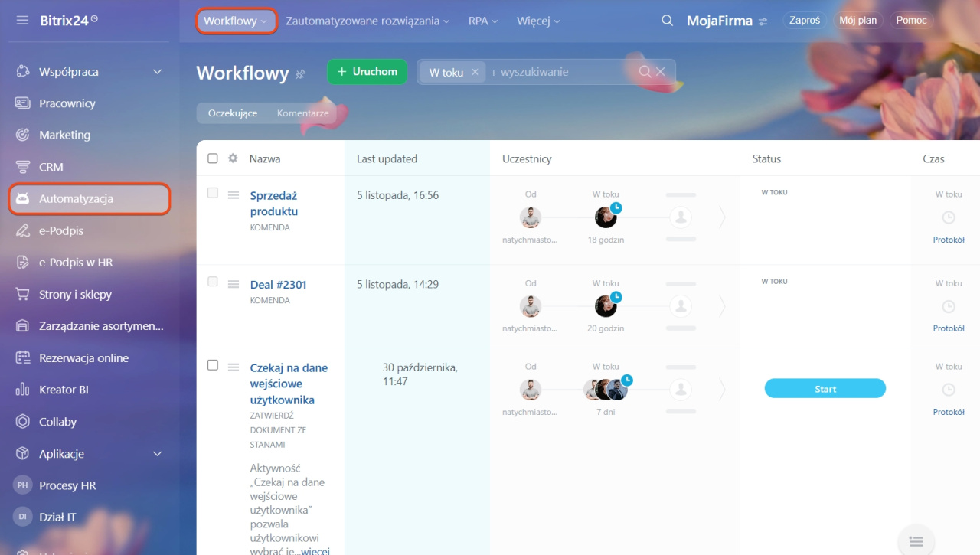This screenshot has width=980, height=555.
Task: Click the hamburger menu icon beside Bitrix24
Action: [x=22, y=20]
